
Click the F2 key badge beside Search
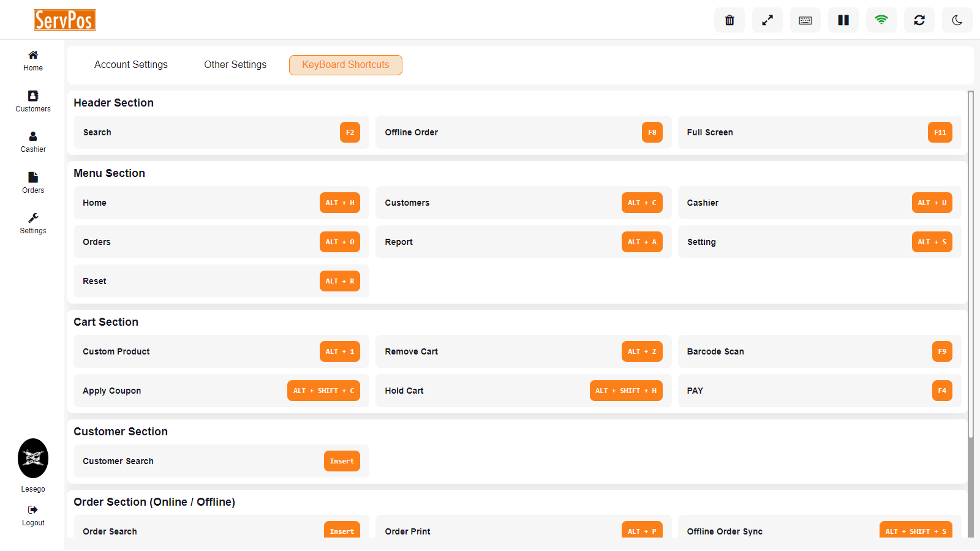click(x=350, y=132)
